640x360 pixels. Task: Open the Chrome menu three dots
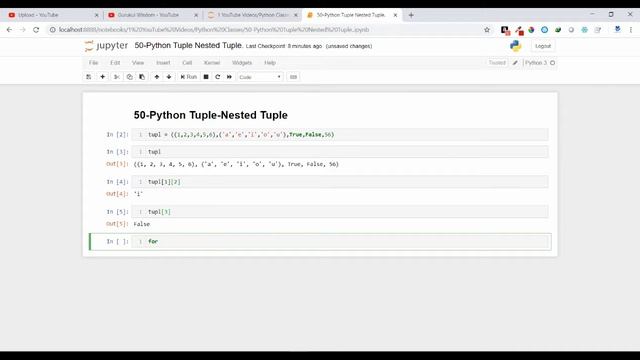[x=631, y=30]
